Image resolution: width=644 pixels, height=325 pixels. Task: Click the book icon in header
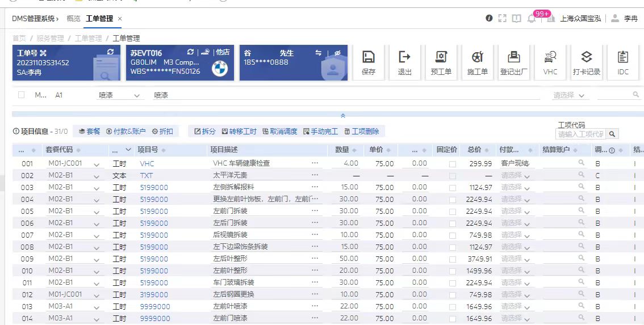pyautogui.click(x=516, y=18)
